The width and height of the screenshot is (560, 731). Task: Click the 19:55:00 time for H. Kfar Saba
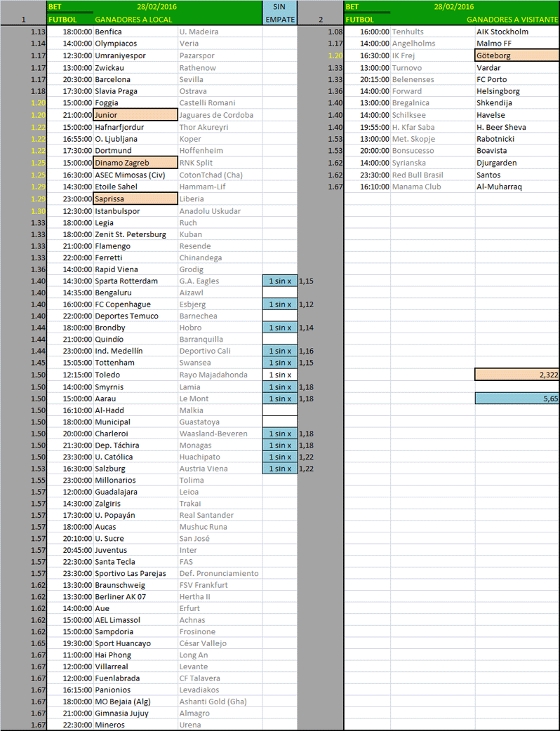(368, 127)
